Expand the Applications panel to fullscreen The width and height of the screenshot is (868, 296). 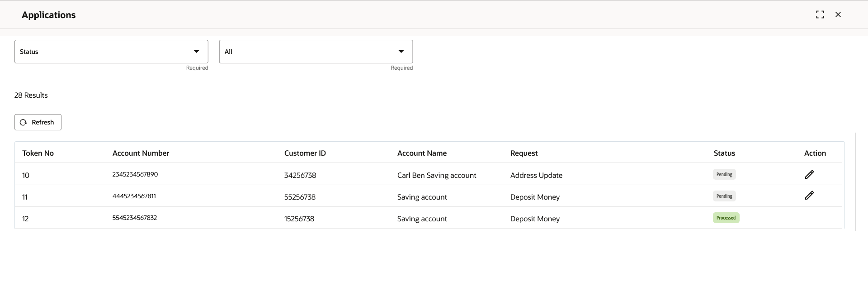point(820,14)
